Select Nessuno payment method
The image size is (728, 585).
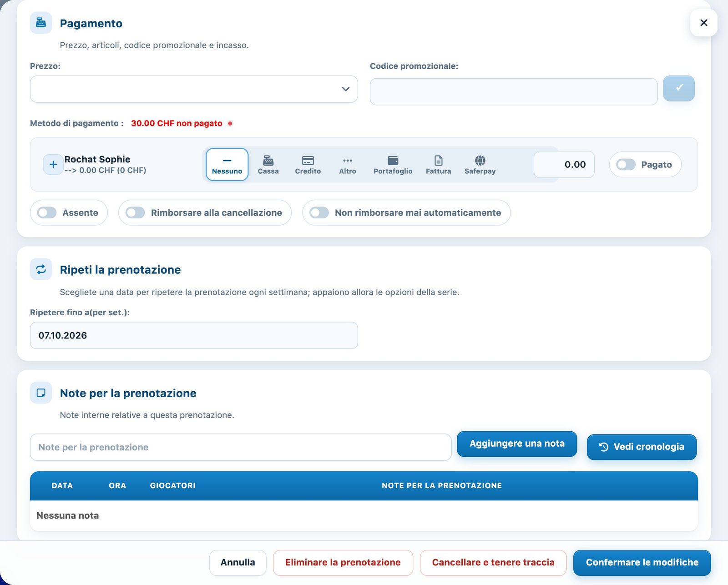click(227, 164)
